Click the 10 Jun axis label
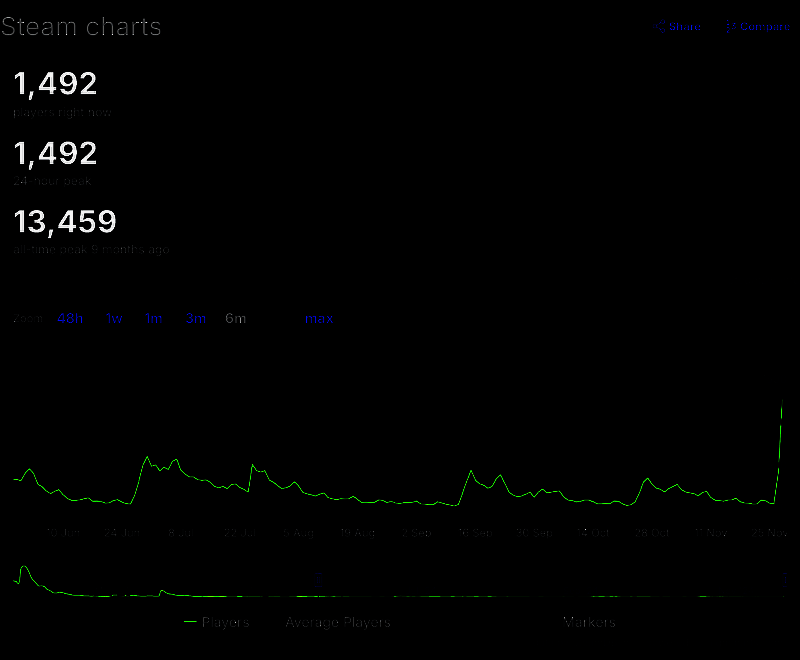 65,533
